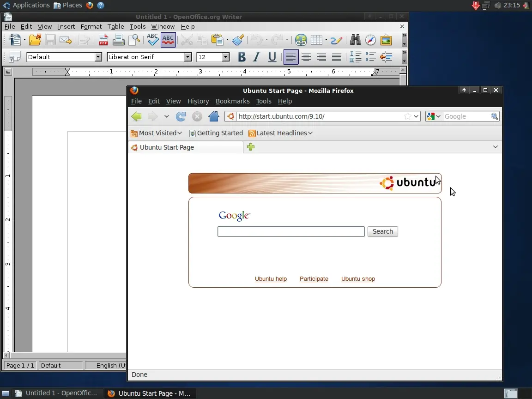The image size is (532, 399).
Task: Bookmark page with star icon
Action: pos(407,116)
